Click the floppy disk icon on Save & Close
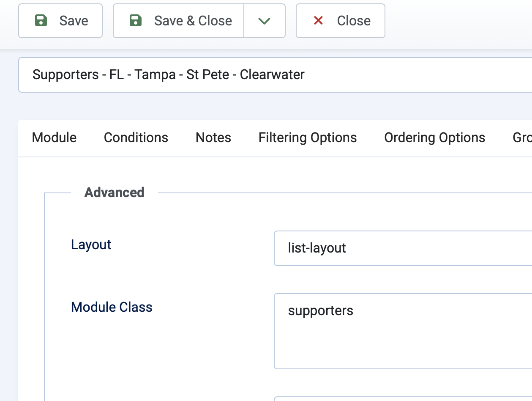This screenshot has height=401, width=532. 135,21
